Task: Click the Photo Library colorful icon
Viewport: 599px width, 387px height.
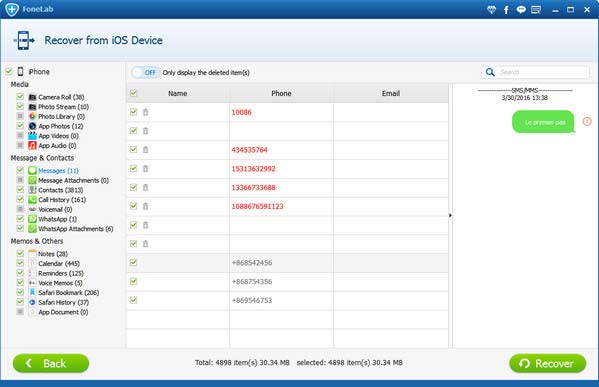Action: tap(32, 116)
